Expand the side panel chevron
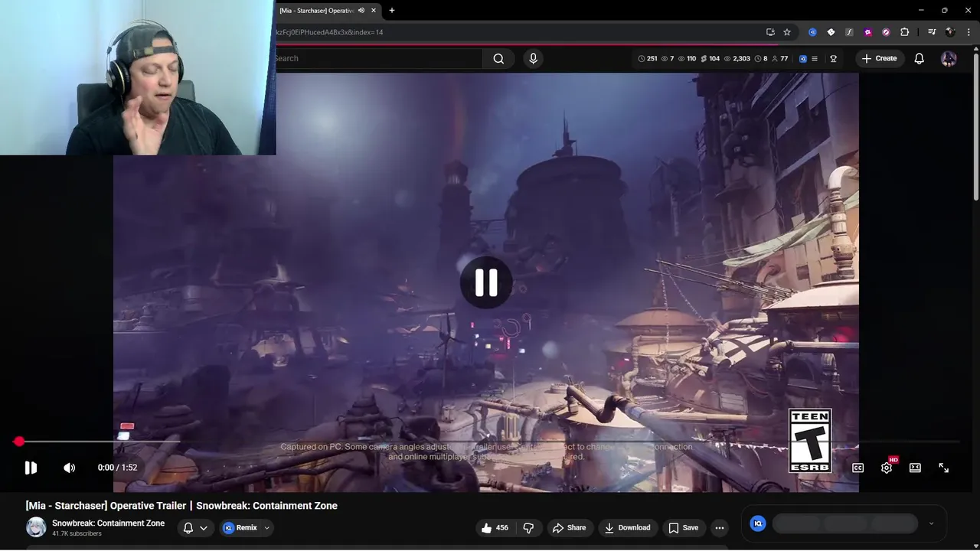Viewport: 980px width, 551px height. tap(931, 523)
